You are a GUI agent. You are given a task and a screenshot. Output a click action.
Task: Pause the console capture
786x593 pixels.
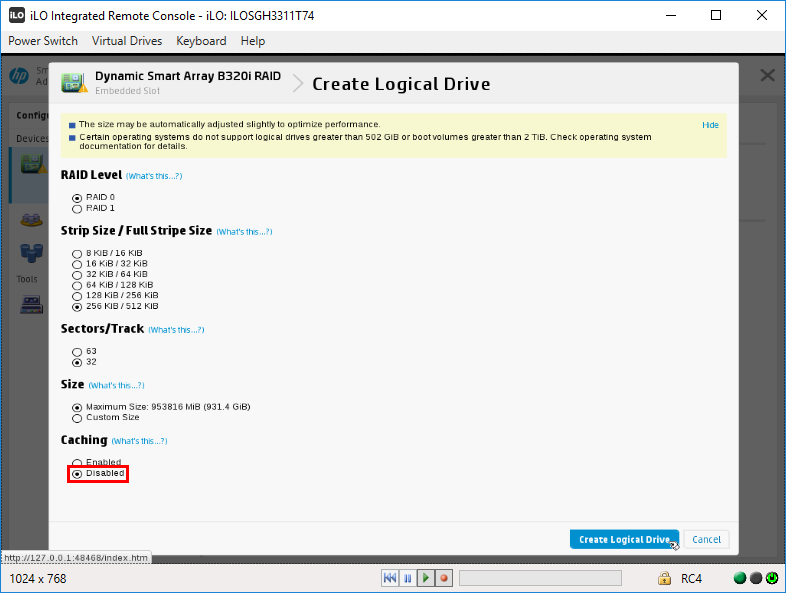pos(408,578)
